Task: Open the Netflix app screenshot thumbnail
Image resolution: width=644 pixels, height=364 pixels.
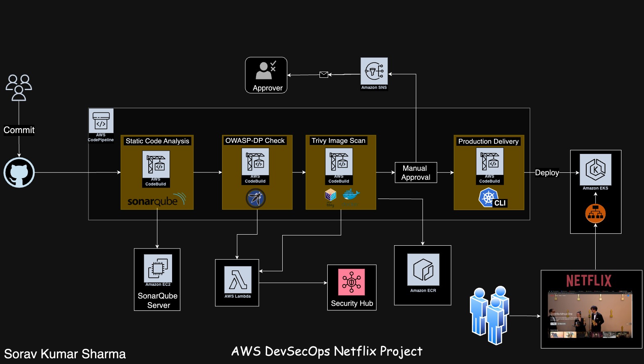Action: tap(590, 314)
